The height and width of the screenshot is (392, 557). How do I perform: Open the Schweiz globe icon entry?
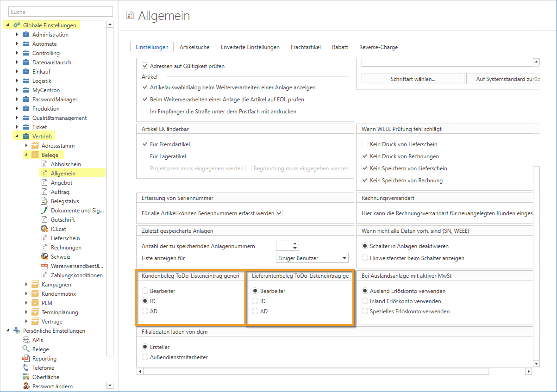coord(44,256)
